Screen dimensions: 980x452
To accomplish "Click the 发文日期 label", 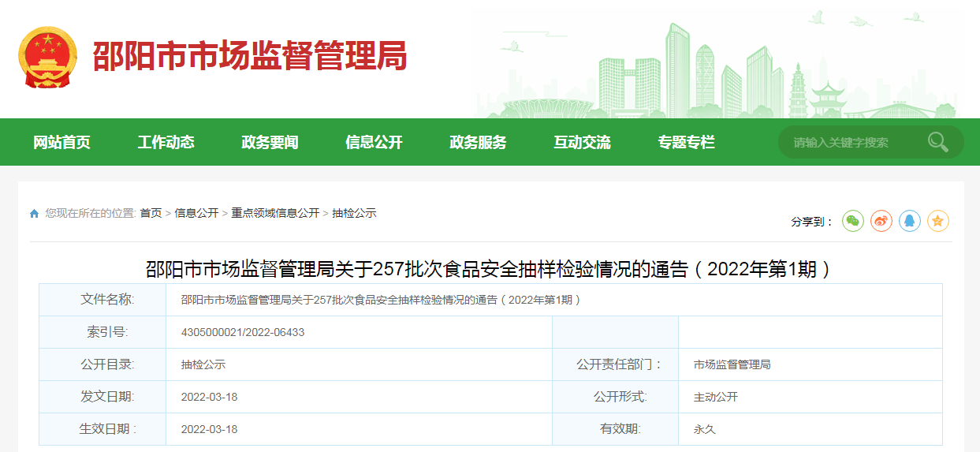I will (x=107, y=397).
